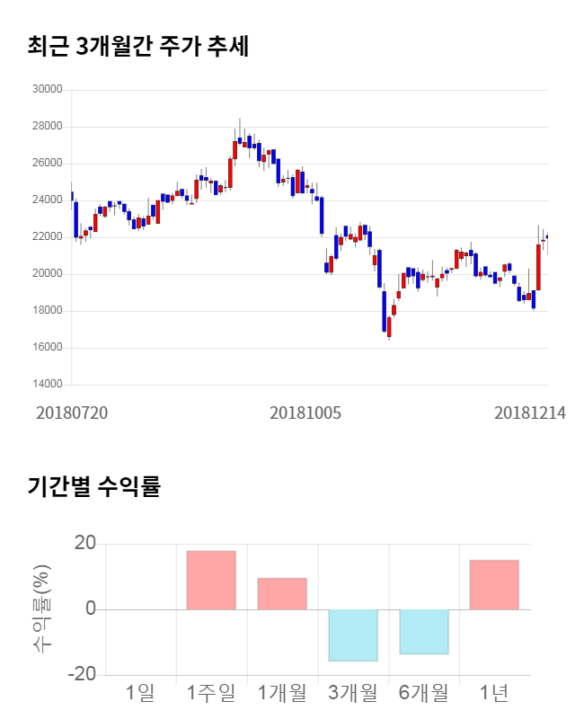Click the 20180720 date label

(x=72, y=413)
